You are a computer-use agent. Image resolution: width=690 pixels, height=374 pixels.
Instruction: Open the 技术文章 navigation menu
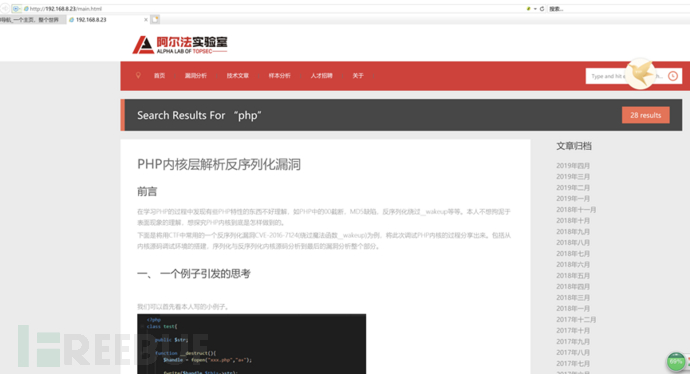tap(238, 76)
